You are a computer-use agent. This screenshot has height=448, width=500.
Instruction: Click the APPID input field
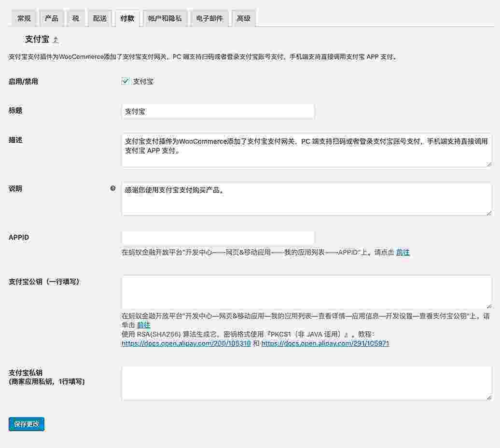coord(218,238)
